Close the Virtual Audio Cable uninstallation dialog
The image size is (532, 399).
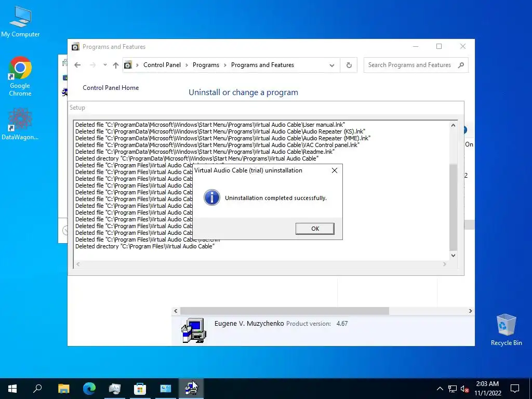coord(334,170)
